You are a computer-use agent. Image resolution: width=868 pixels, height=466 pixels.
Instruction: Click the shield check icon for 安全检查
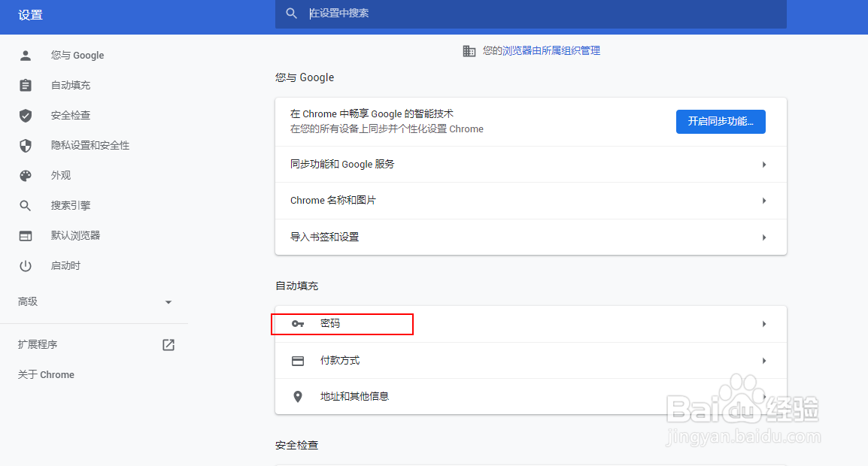26,115
